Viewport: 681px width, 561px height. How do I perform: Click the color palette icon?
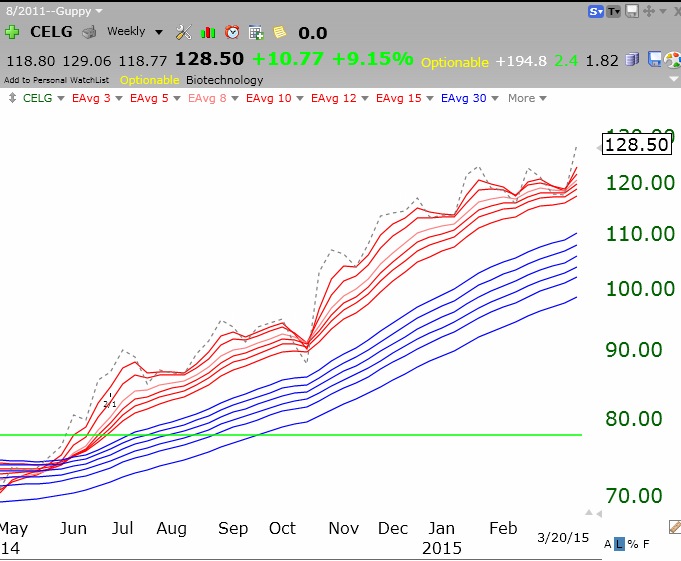(x=673, y=60)
